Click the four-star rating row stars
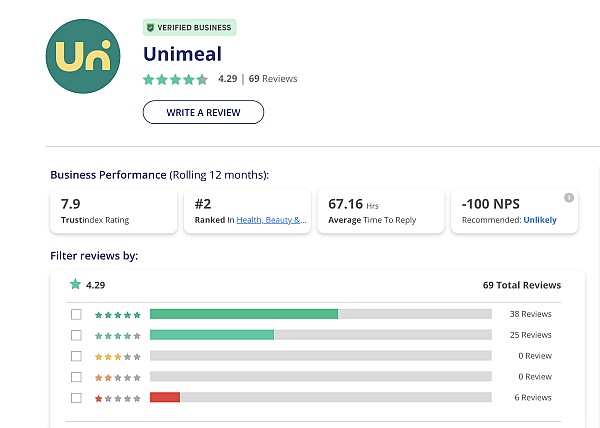Viewport: 600px width, 428px height. (x=118, y=335)
